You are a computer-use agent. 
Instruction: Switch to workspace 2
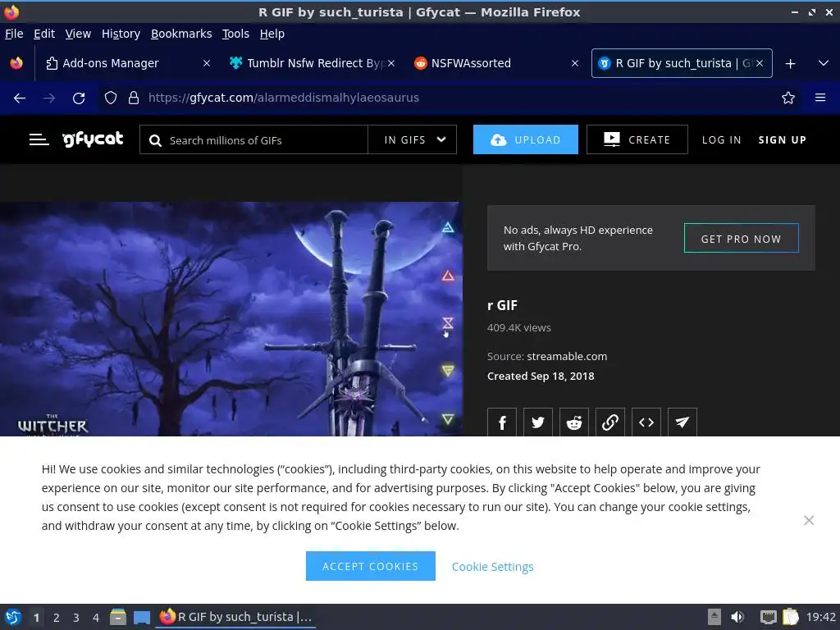point(57,618)
